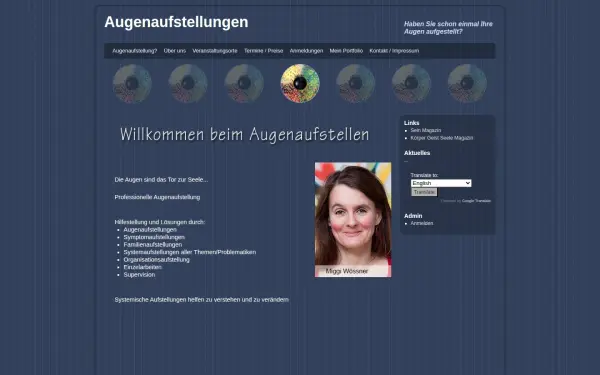This screenshot has height=375, width=600.
Task: Open the Körper Geist Seele Magazin link
Action: pyautogui.click(x=442, y=138)
